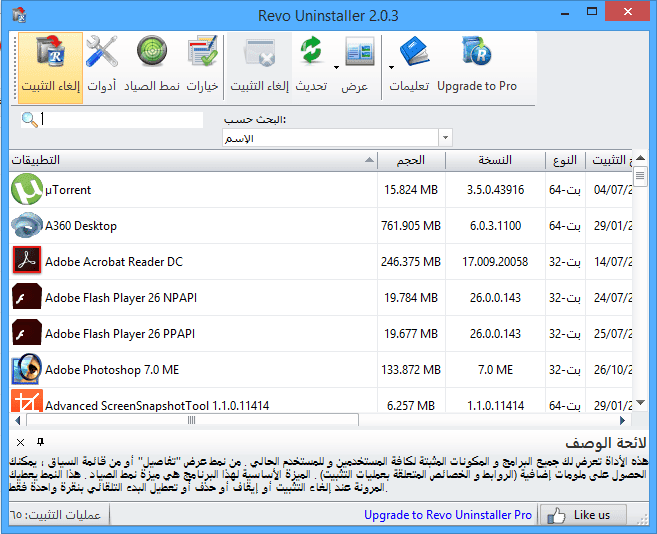Click the Adobe Acrobat Reader DC text

(114, 262)
